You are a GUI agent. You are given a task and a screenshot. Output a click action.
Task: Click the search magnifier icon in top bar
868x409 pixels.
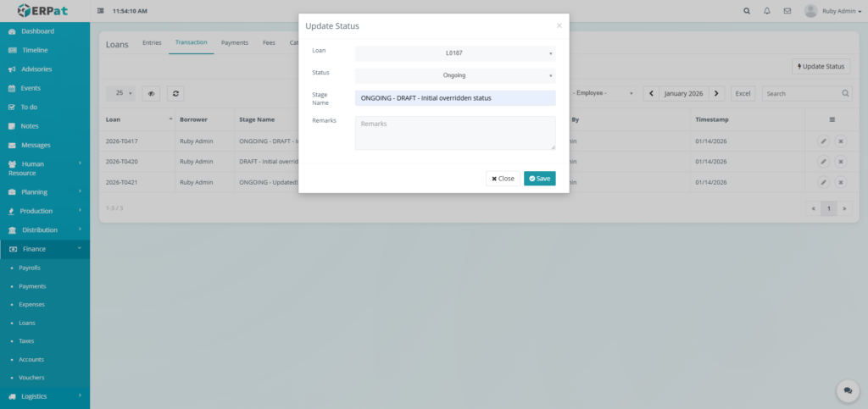click(746, 11)
